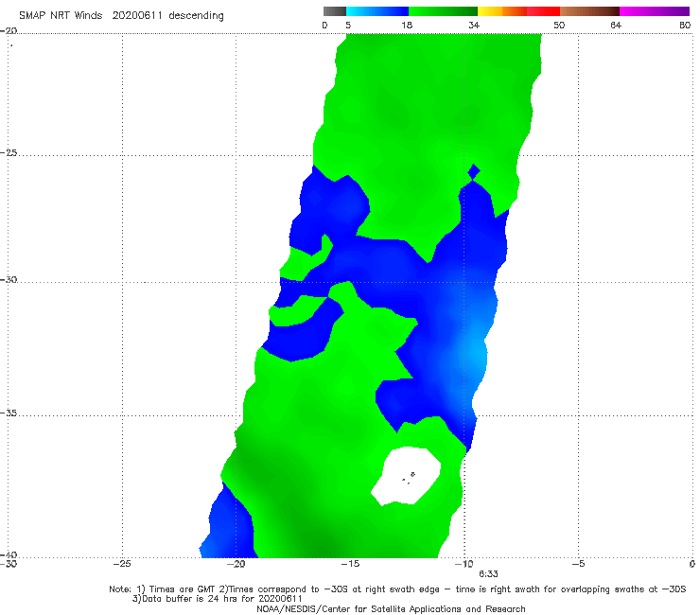Pick the brown segment of the color bar
Viewport: 700px width, 615px height.
(x=589, y=11)
